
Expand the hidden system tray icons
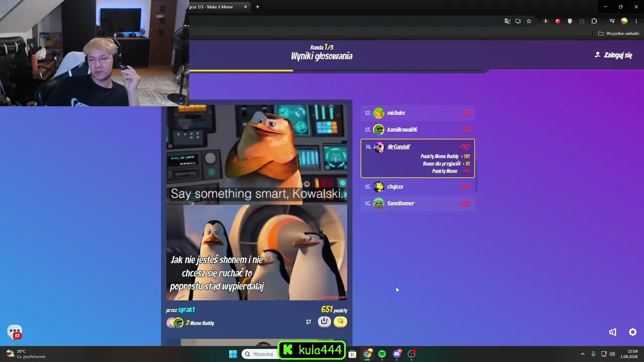583,354
